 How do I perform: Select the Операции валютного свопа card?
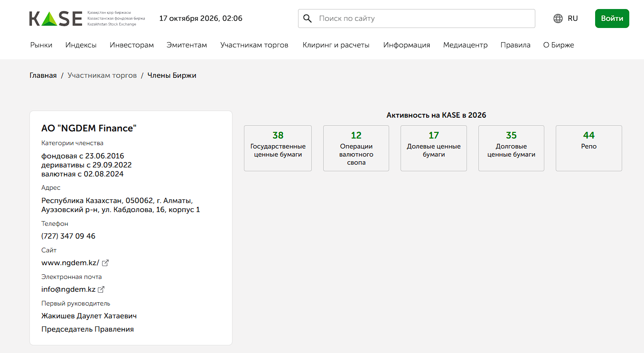356,148
